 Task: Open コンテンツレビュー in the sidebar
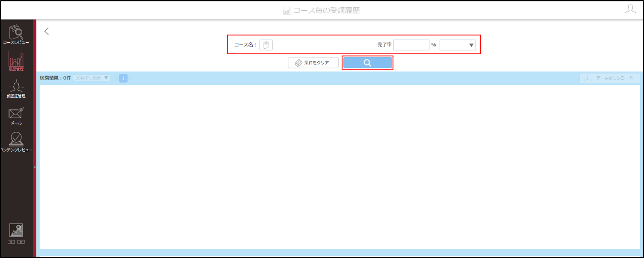point(16,142)
